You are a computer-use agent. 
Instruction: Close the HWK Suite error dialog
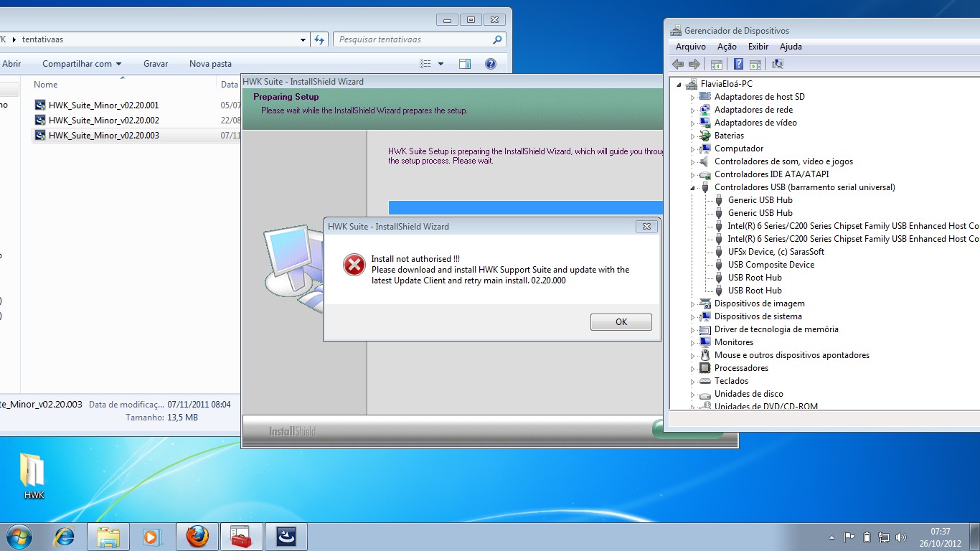click(646, 226)
